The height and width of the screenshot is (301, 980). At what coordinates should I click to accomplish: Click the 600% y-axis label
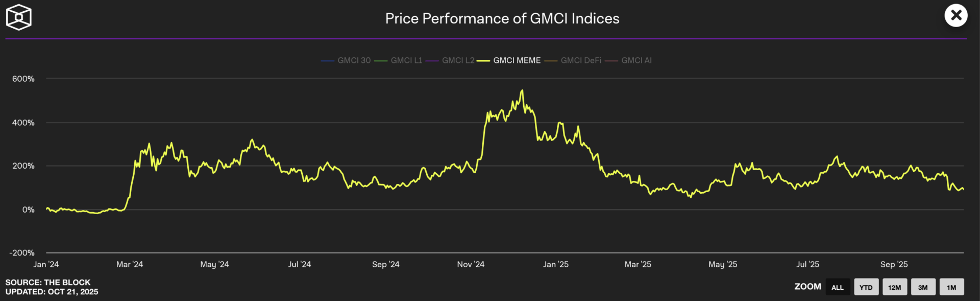click(x=23, y=79)
